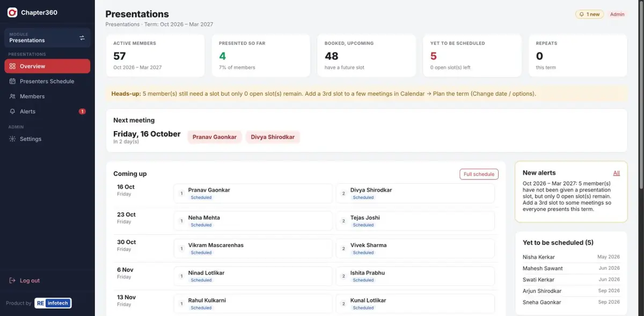Select Divya Shirodkar slot on 16 Oct

pyautogui.click(x=415, y=193)
